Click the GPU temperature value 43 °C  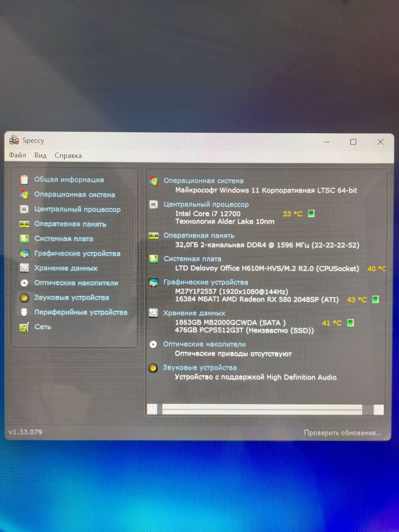(x=357, y=300)
